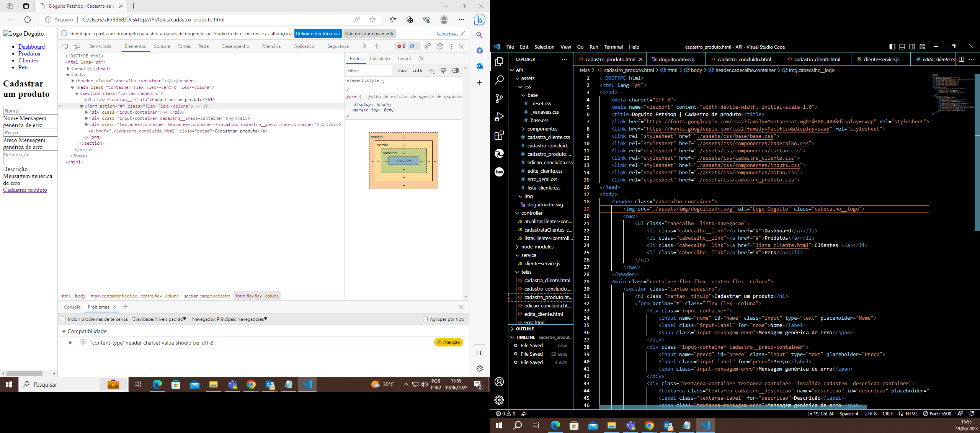
Task: Expand the content-type header issue row
Action: click(x=70, y=343)
